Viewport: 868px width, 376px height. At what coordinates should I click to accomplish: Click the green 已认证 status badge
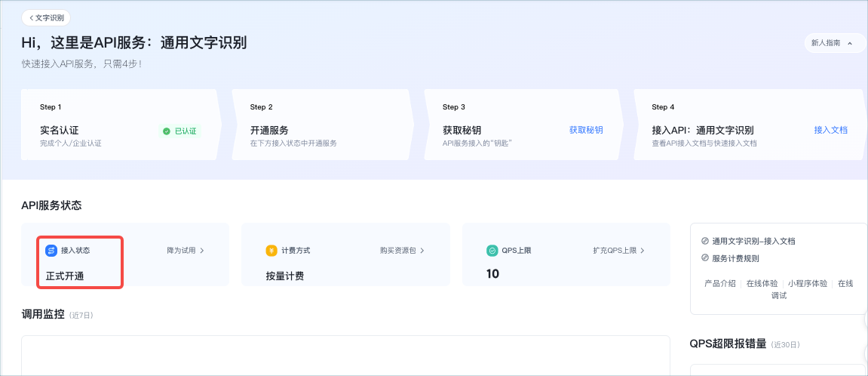pos(179,131)
